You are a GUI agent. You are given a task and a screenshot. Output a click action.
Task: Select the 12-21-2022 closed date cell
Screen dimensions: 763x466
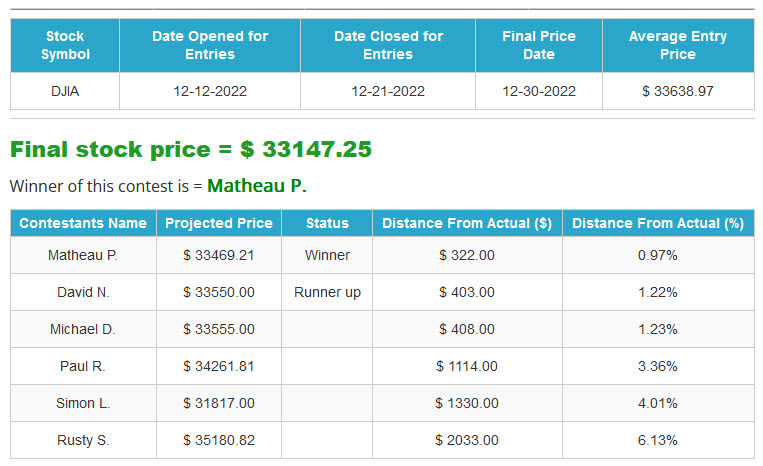[x=388, y=91]
